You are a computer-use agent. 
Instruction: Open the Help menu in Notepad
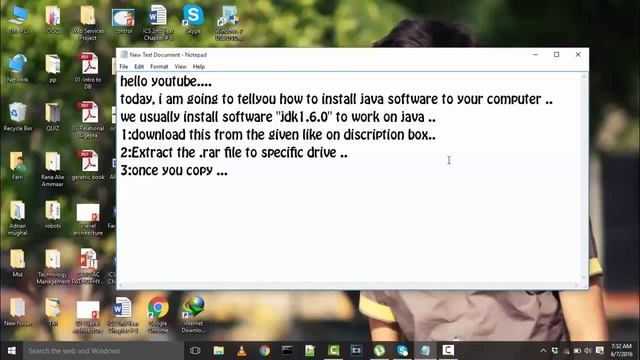199,67
